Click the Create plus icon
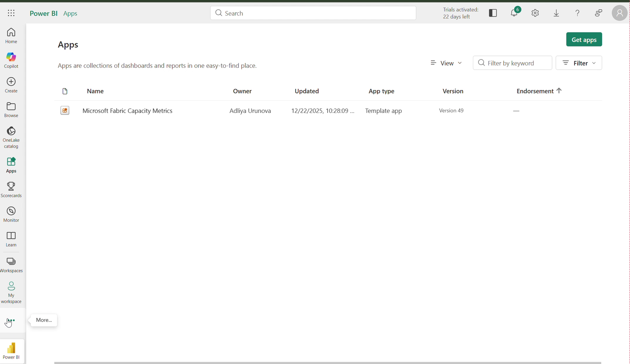Screen dimensions: 630x364 [11, 81]
